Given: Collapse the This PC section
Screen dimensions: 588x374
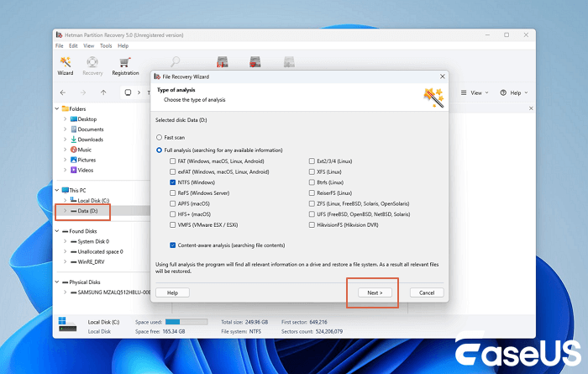Looking at the screenshot, I should (57, 190).
